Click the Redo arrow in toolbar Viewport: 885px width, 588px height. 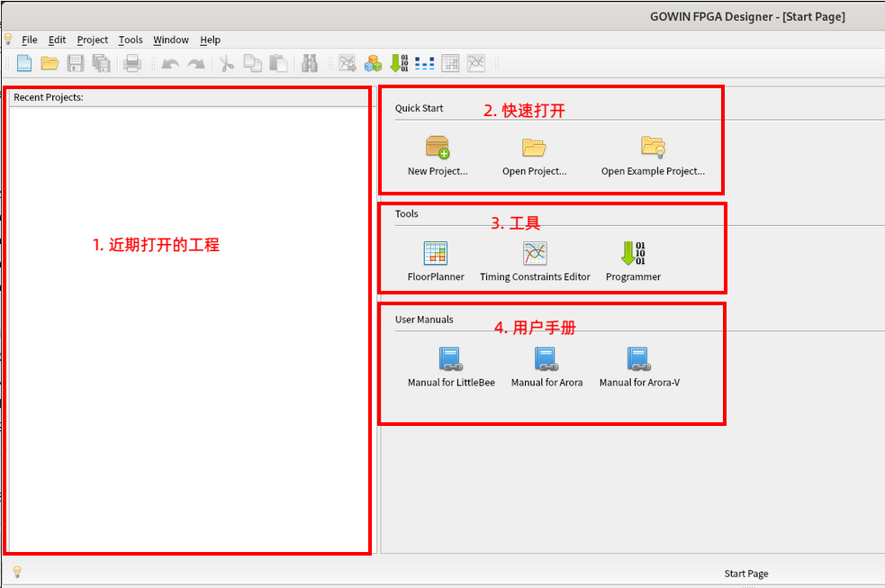pyautogui.click(x=196, y=64)
